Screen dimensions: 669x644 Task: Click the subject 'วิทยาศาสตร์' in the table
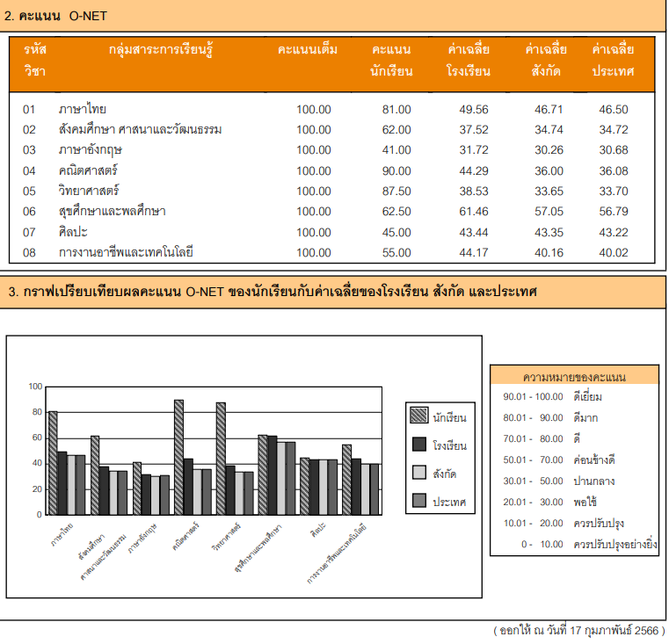tap(89, 191)
